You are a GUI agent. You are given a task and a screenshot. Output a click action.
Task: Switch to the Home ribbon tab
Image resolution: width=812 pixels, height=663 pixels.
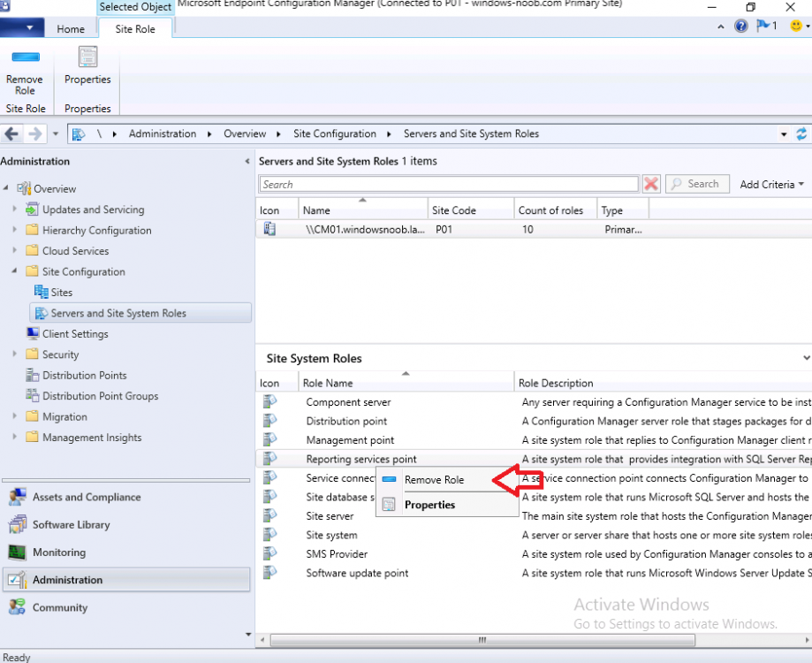click(71, 29)
